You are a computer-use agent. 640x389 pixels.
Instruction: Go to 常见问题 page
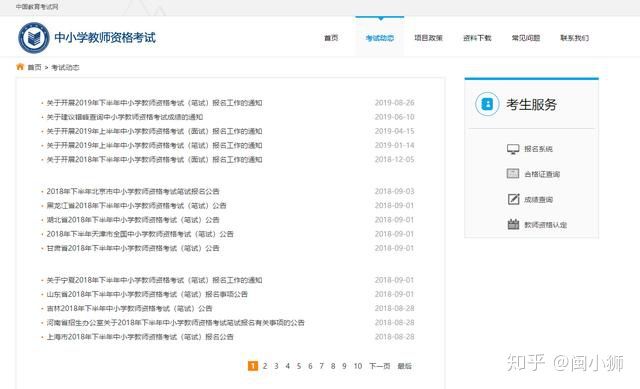[x=526, y=38]
